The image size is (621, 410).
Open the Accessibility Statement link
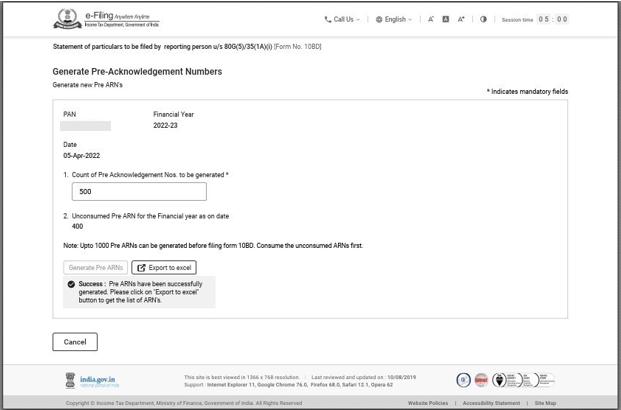tap(491, 403)
